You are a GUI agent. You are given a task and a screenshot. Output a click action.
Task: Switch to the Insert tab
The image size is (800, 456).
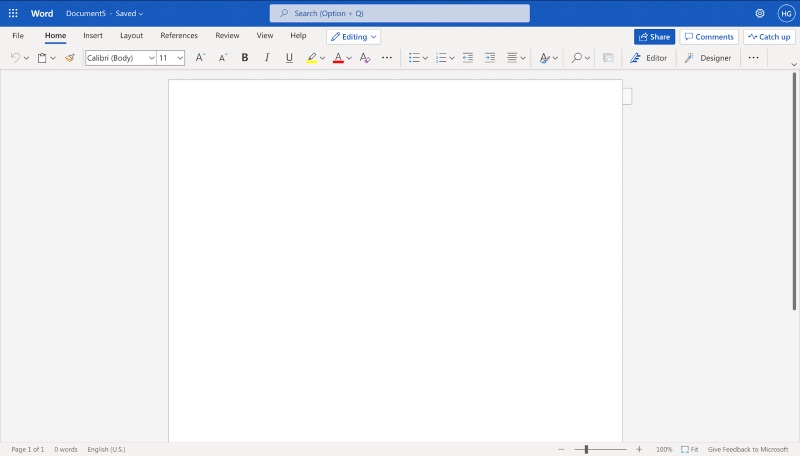click(93, 35)
